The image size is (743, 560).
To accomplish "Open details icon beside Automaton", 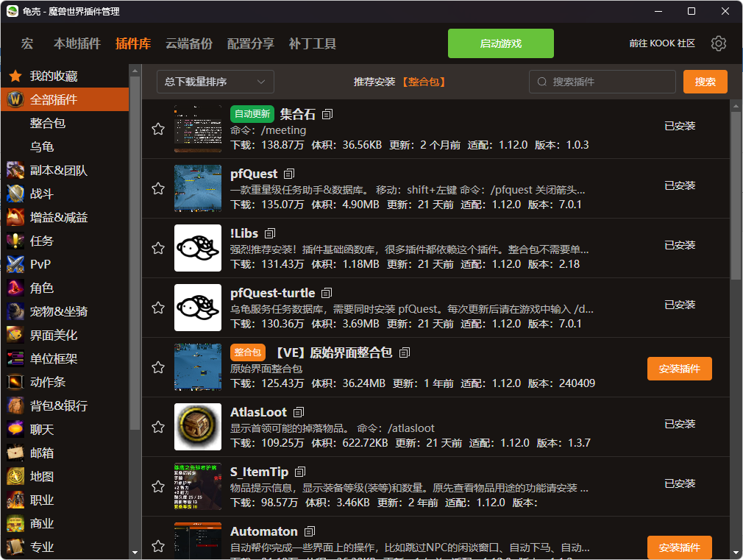I will [310, 531].
